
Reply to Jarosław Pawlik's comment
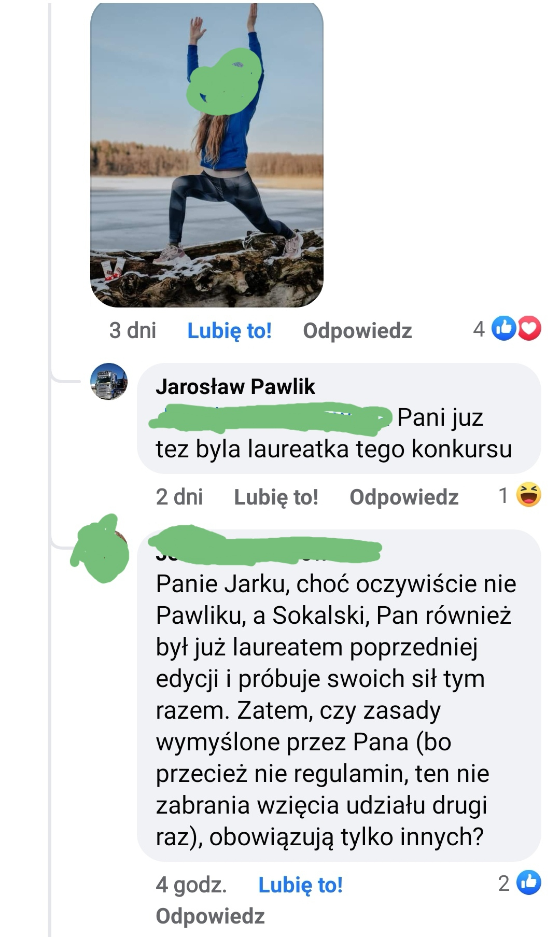(404, 497)
